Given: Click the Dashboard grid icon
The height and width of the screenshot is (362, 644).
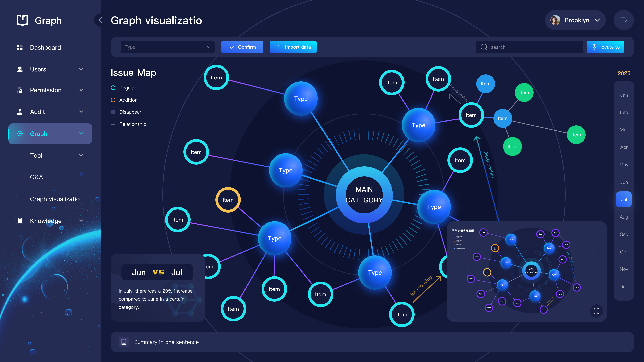Looking at the screenshot, I should click(x=20, y=47).
